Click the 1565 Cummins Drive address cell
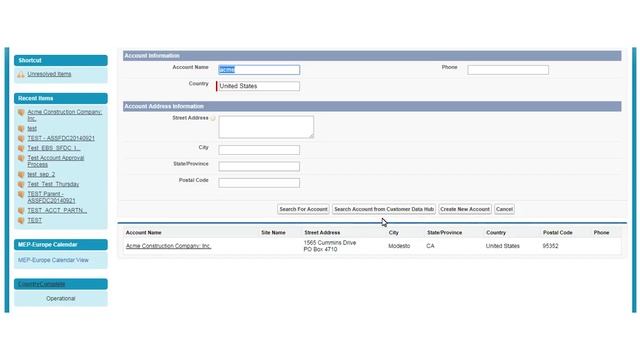The width and height of the screenshot is (640, 360). pyautogui.click(x=330, y=246)
